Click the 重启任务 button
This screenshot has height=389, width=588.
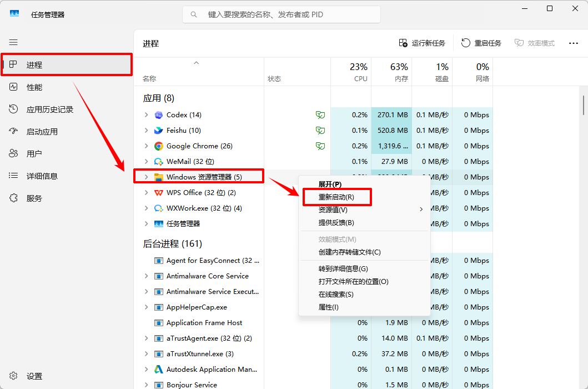(x=481, y=43)
